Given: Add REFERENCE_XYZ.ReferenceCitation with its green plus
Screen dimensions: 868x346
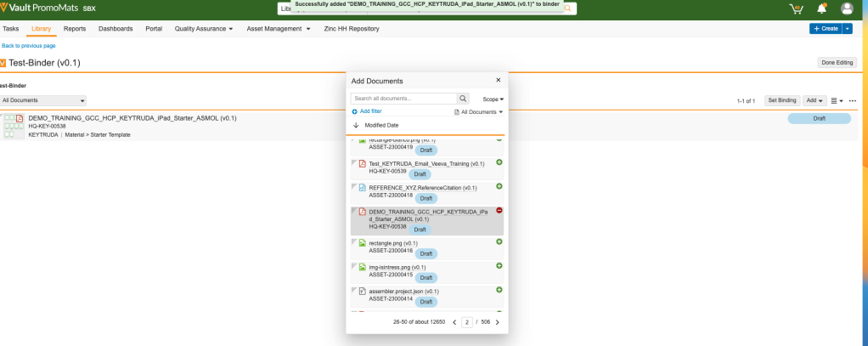Looking at the screenshot, I should point(499,186).
